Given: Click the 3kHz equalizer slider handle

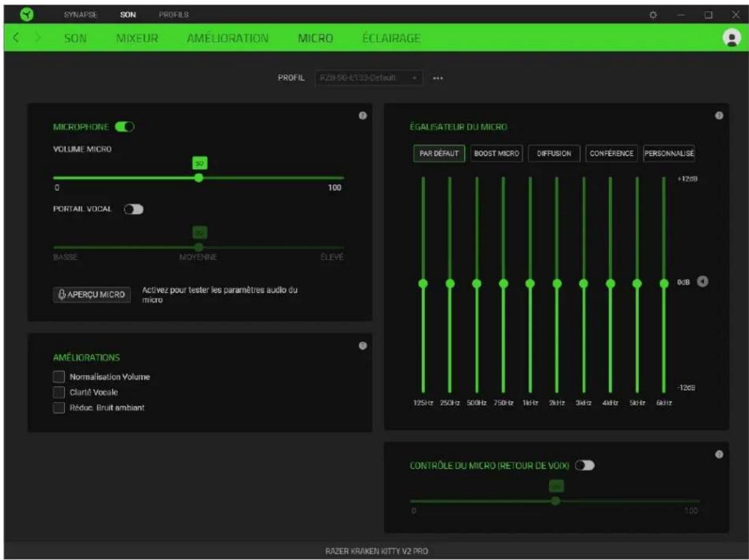Looking at the screenshot, I should 583,283.
